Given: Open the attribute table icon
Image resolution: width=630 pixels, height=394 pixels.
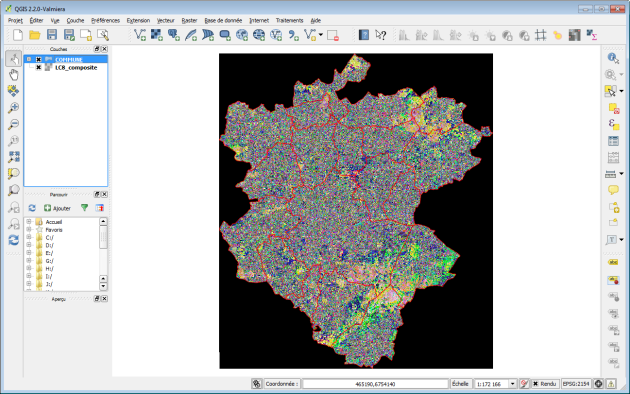Looking at the screenshot, I should pyautogui.click(x=613, y=141).
